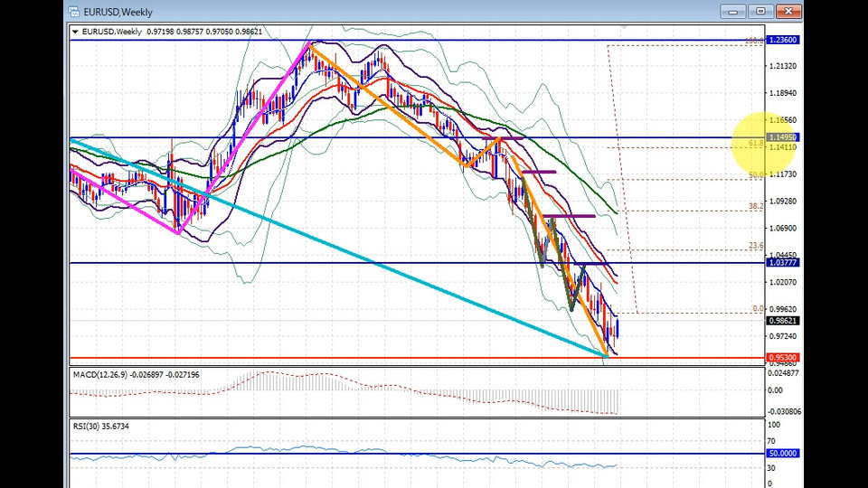Click the EURUSD,Weekly window title text
The width and height of the screenshot is (868, 488).
[118, 12]
